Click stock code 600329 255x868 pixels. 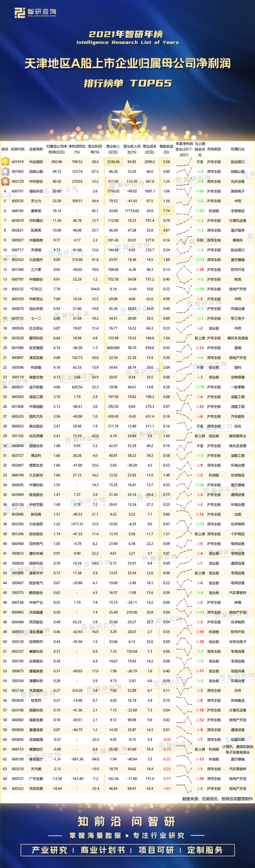pyautogui.click(x=18, y=299)
